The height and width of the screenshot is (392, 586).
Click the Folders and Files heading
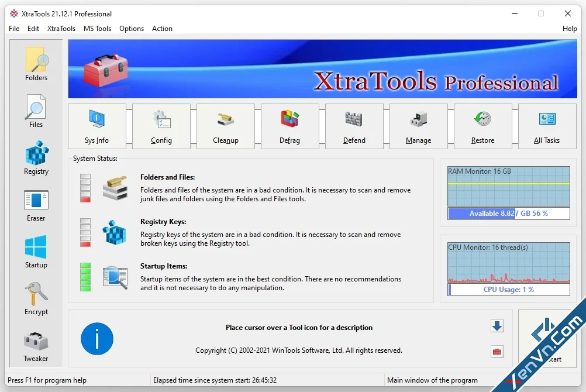[x=167, y=177]
